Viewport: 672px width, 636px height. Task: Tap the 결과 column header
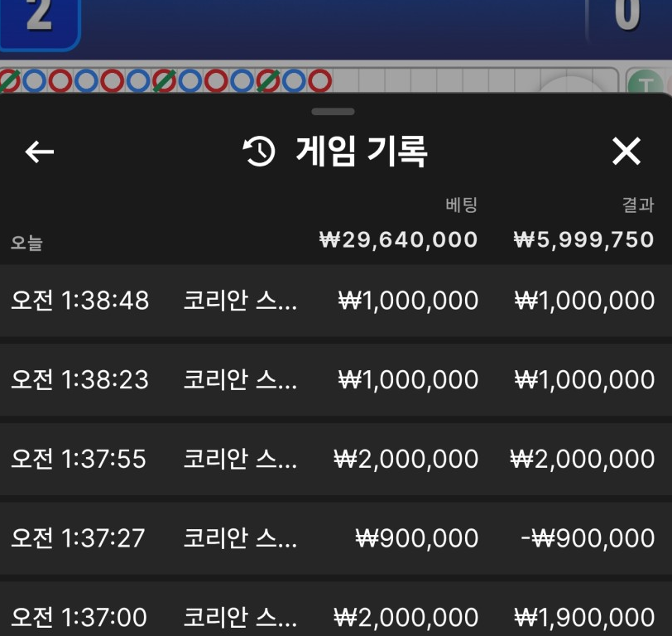pos(638,205)
